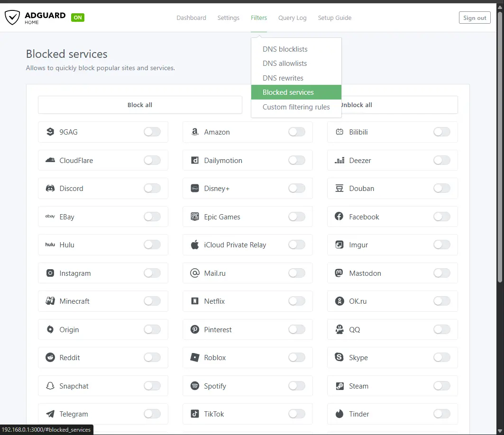The height and width of the screenshot is (435, 504).
Task: Click the Douban service icon
Action: [x=339, y=188]
